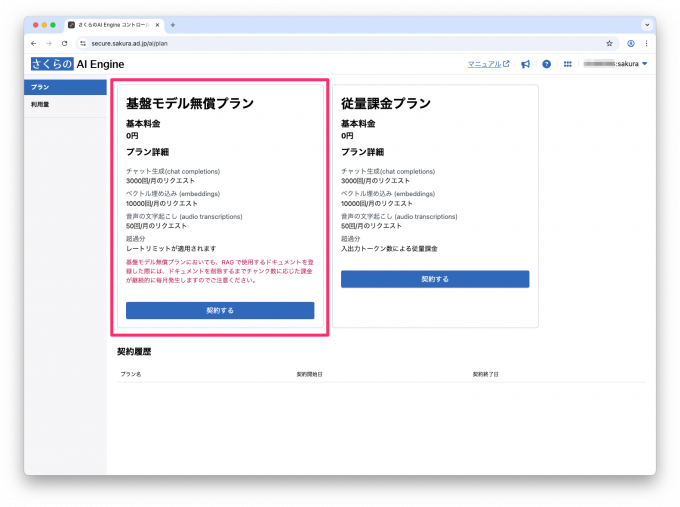Open the マニュアル link
Image resolution: width=680 pixels, height=507 pixels.
(x=488, y=64)
